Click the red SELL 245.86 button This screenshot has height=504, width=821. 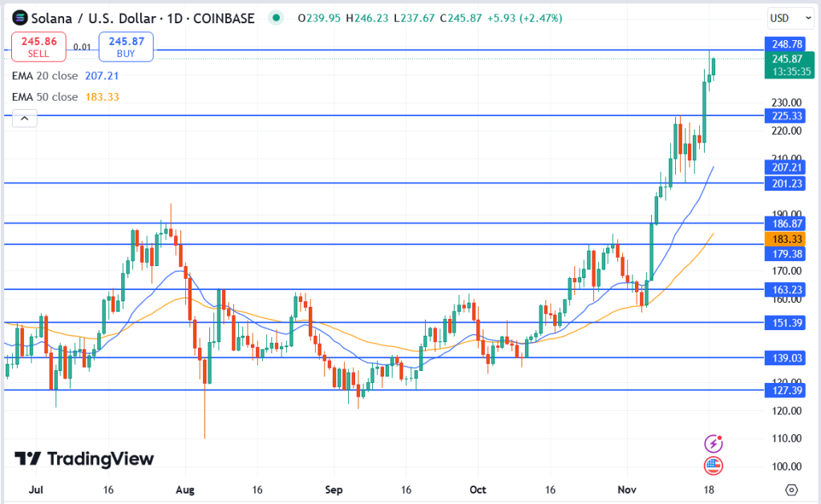38,46
